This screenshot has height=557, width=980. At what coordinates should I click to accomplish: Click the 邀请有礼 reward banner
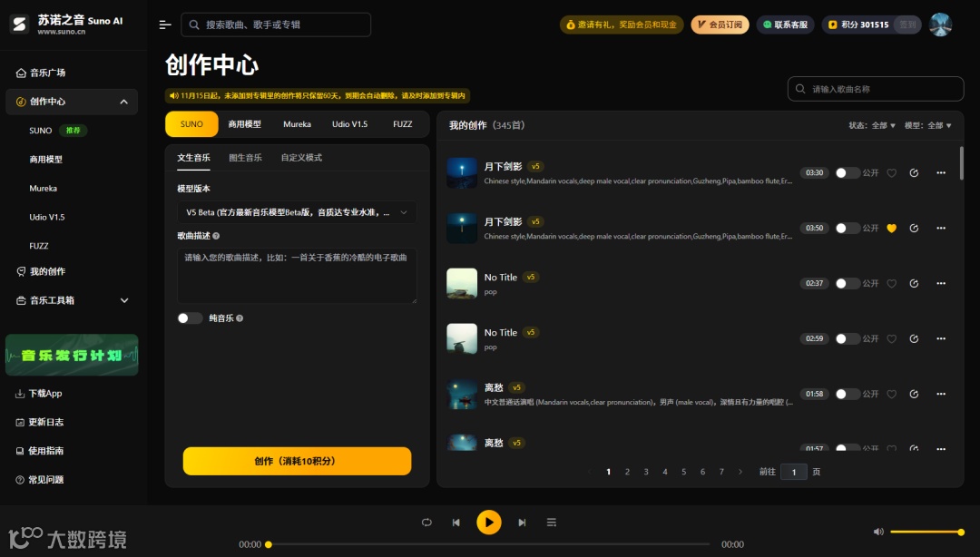622,24
